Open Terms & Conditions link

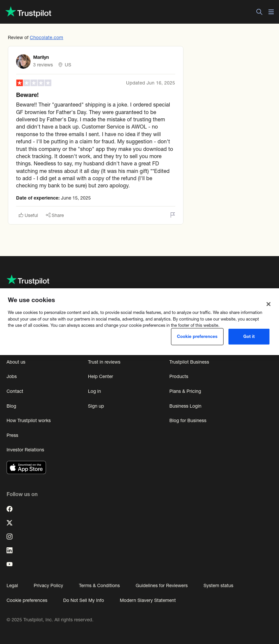tap(99, 585)
